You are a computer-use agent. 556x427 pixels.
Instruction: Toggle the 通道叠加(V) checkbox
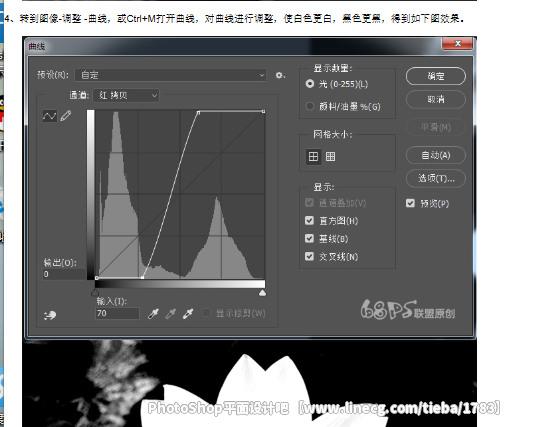tap(309, 203)
